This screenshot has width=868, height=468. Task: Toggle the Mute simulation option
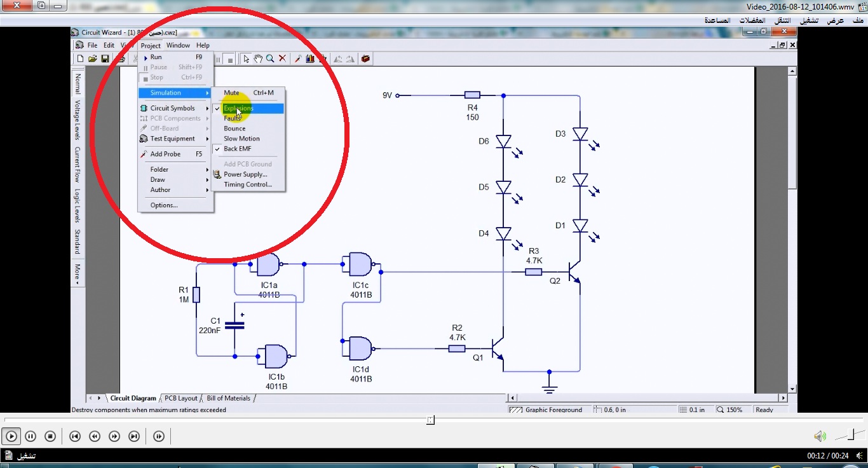click(248, 93)
